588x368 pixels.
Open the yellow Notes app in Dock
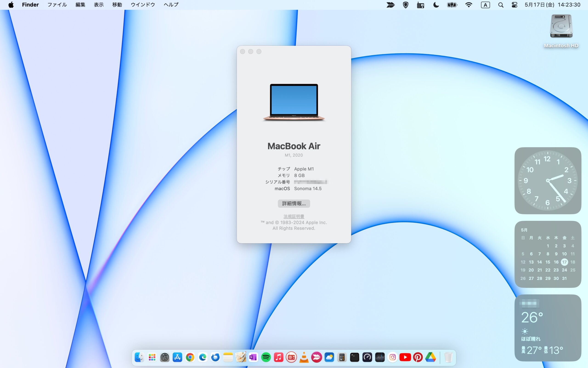click(x=228, y=357)
